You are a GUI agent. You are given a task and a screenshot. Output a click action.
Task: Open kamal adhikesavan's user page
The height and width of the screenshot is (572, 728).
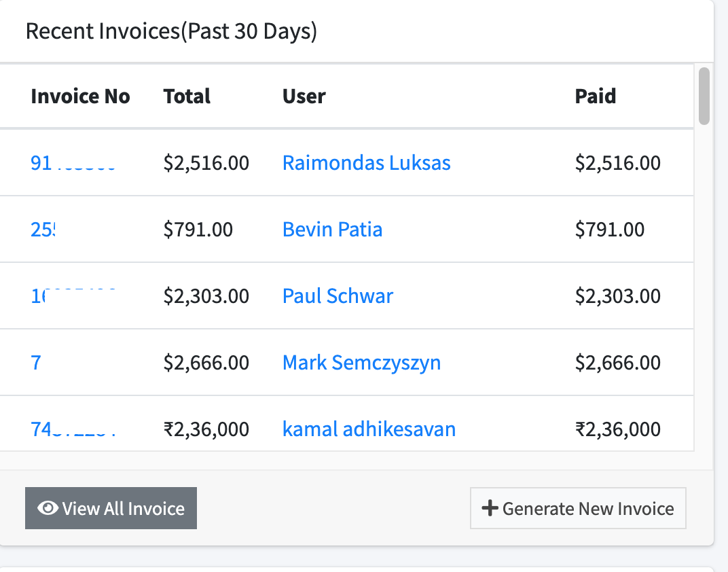369,429
